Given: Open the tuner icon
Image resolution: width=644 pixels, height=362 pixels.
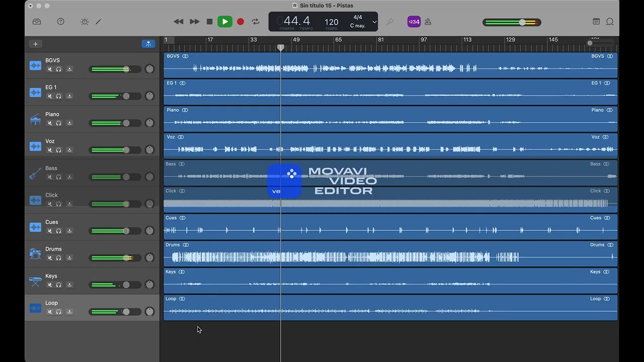Looking at the screenshot, I should point(390,22).
